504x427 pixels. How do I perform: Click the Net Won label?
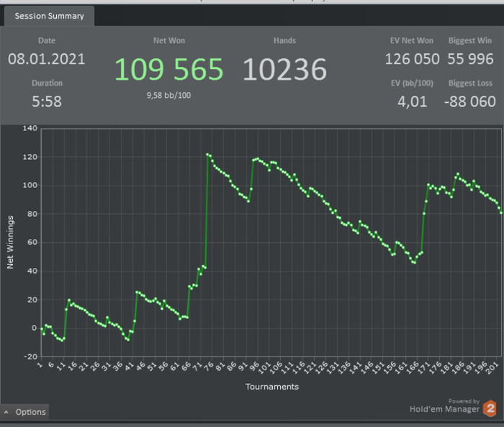[x=169, y=40]
